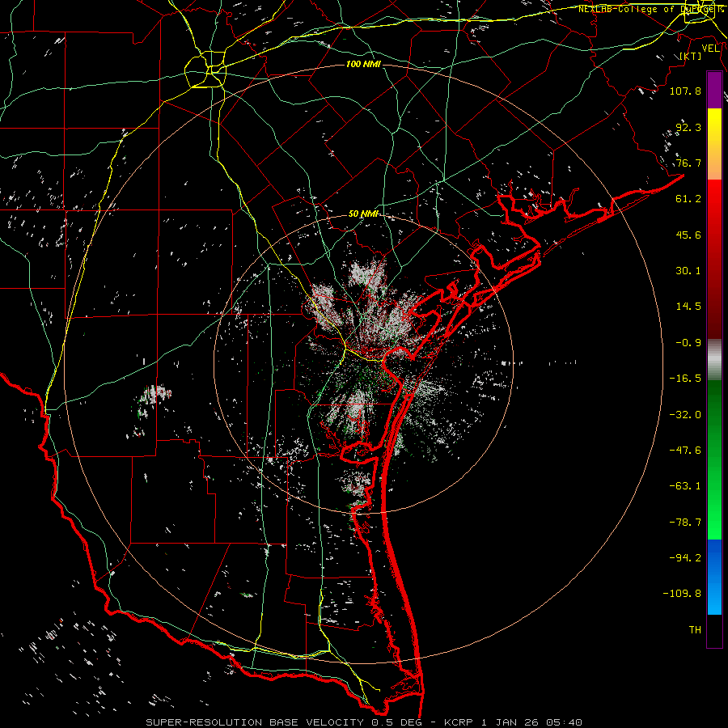The width and height of the screenshot is (728, 728).
Task: Click the -32.0 legend value
Action: click(x=685, y=415)
